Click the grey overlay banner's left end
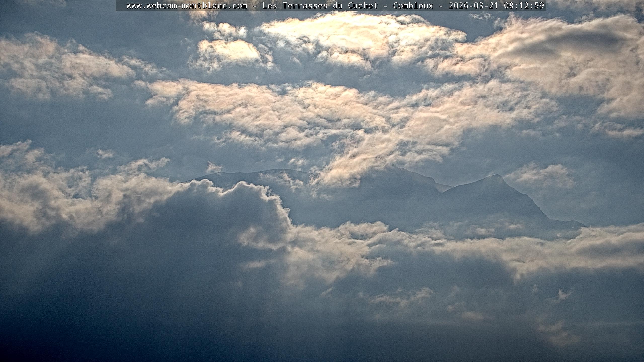This screenshot has width=644, height=362. pos(120,6)
